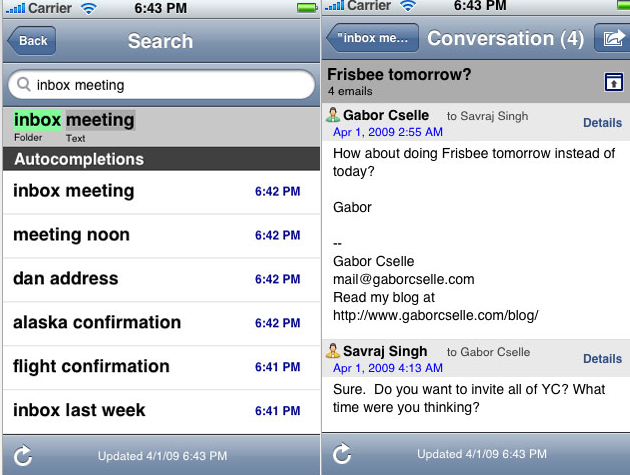Tap the refresh icon on Search screen
Viewport: 630px width, 475px height.
tap(22, 455)
